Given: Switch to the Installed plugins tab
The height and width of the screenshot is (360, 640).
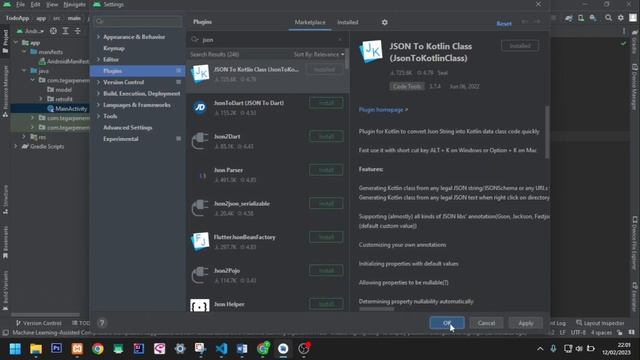Looking at the screenshot, I should pos(348,22).
